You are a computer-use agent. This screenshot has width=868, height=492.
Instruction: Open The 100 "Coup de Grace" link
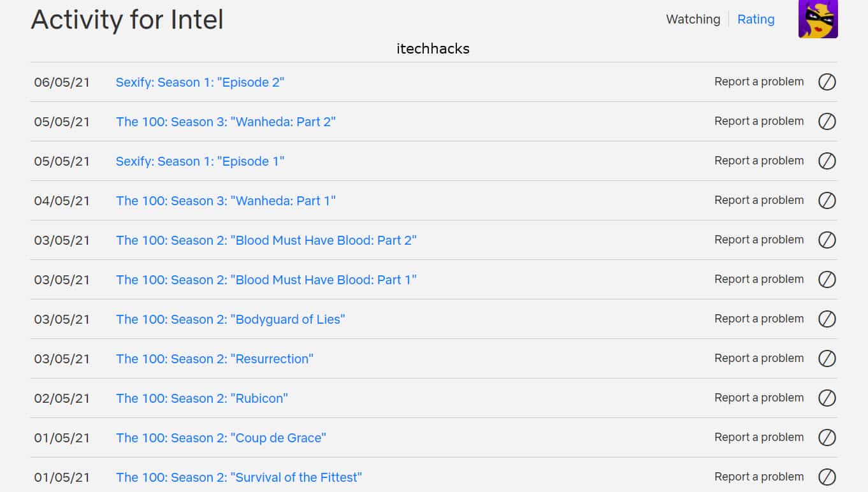click(221, 438)
